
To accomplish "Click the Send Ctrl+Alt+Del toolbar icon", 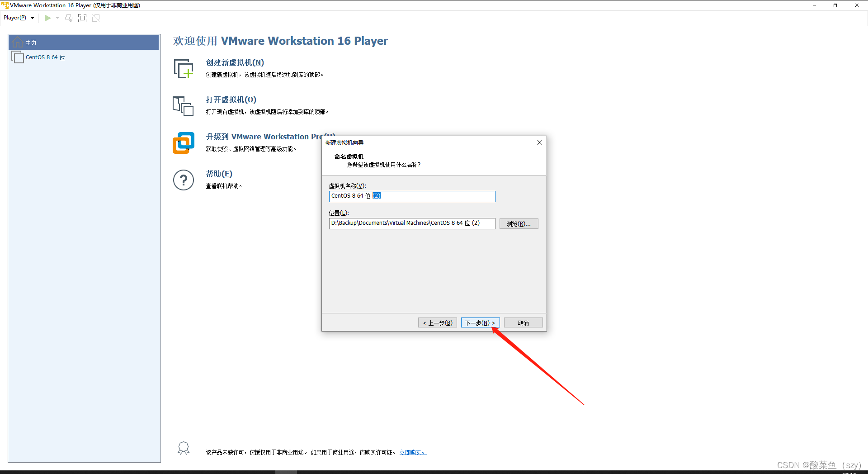I will [69, 18].
